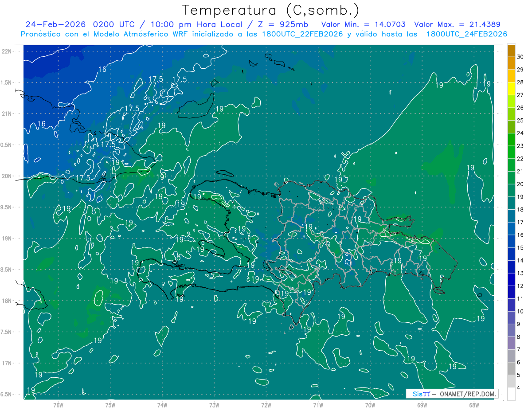This screenshot has height=411, width=532.
Task: Pick the purple swatch between 8 and 9
Action: tap(511, 331)
